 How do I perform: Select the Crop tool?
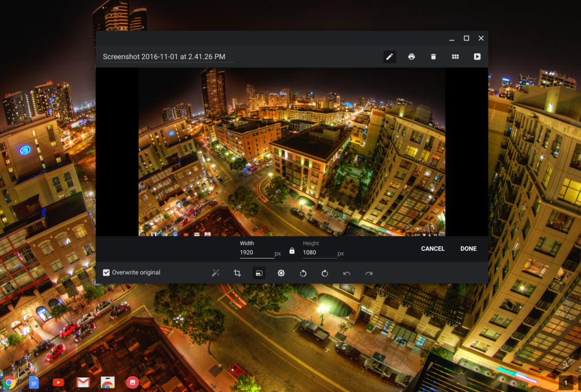(237, 273)
